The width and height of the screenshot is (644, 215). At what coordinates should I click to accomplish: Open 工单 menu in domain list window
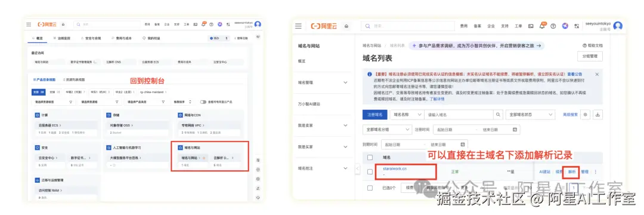click(518, 26)
